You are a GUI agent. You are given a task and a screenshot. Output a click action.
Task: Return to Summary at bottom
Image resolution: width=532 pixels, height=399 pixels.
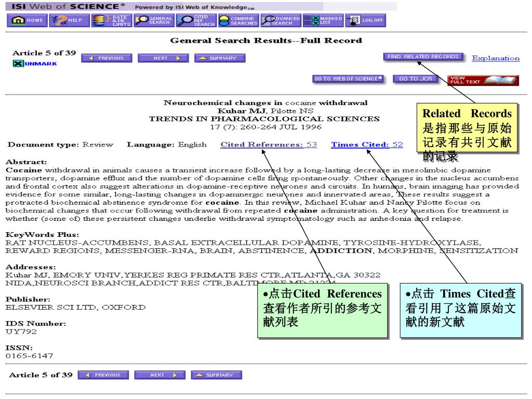click(217, 375)
